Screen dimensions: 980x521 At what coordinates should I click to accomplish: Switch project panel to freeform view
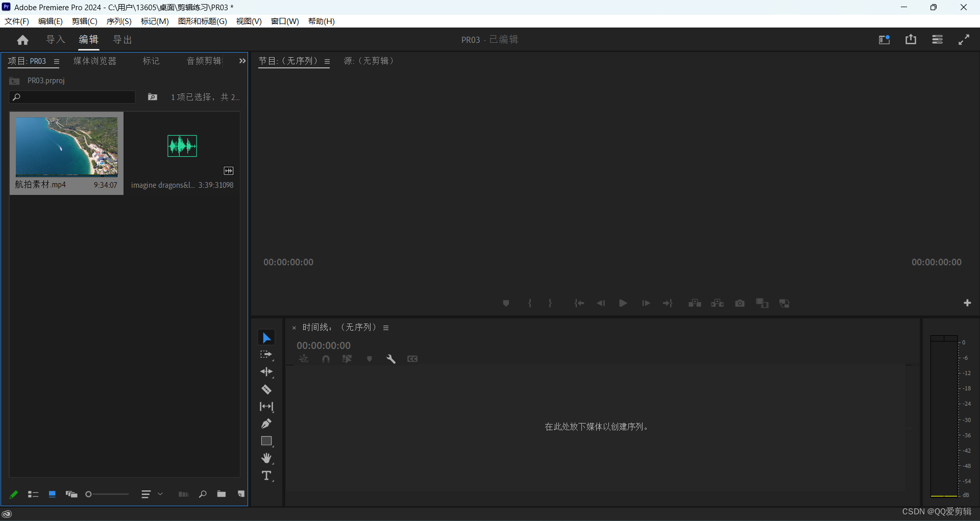pos(71,494)
